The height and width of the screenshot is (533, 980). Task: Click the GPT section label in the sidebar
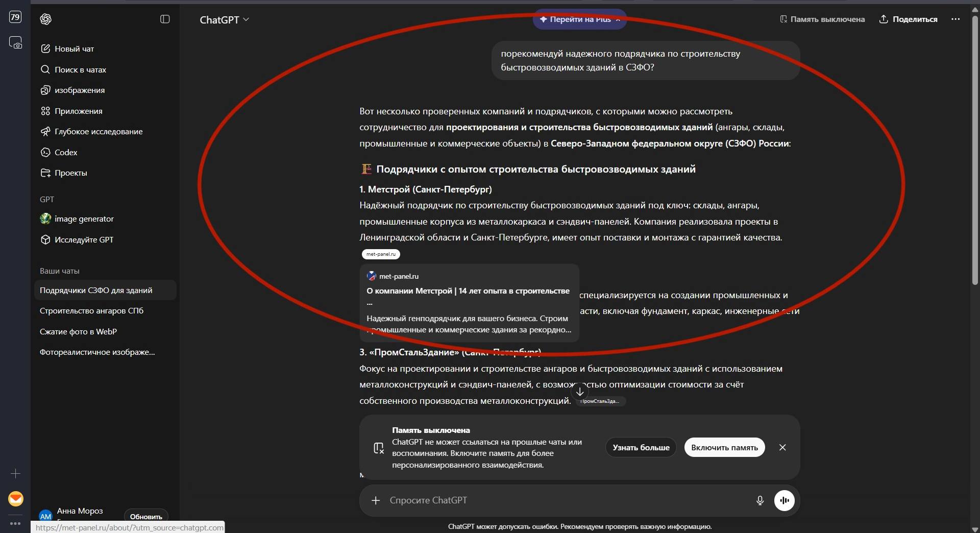(x=47, y=199)
